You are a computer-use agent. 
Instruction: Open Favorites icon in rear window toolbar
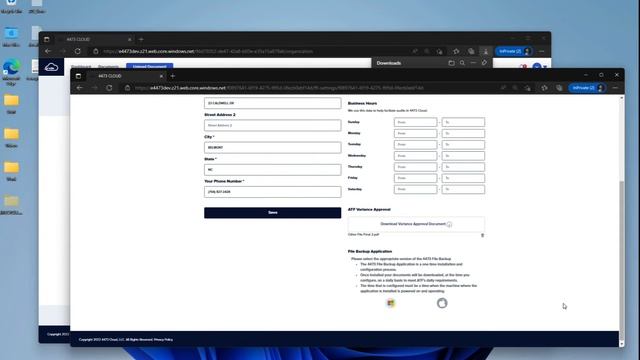(456, 51)
